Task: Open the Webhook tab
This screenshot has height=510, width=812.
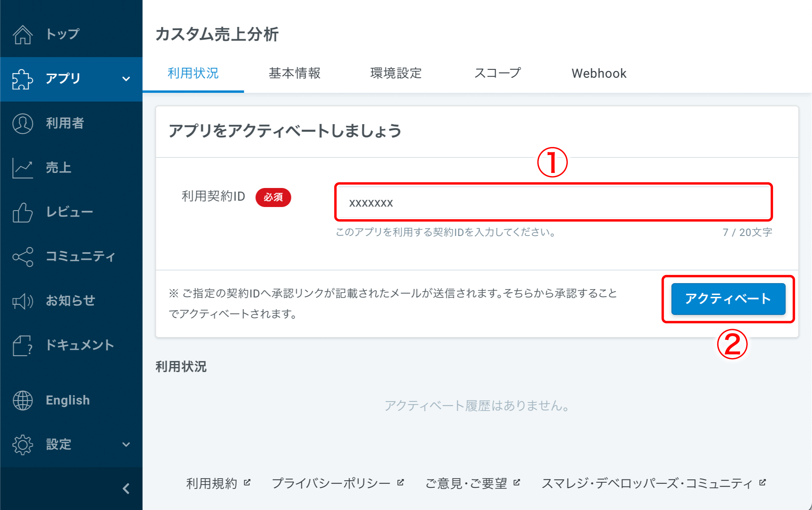Action: tap(599, 73)
